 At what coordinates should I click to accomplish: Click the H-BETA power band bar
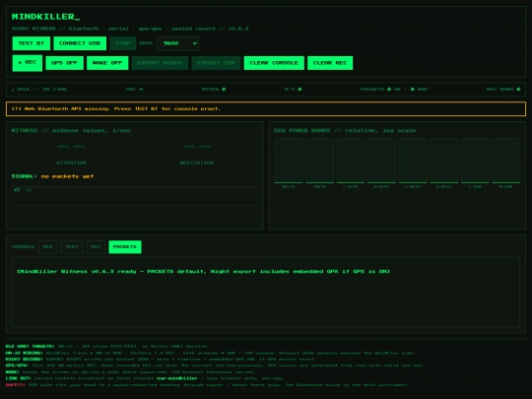[x=443, y=161]
